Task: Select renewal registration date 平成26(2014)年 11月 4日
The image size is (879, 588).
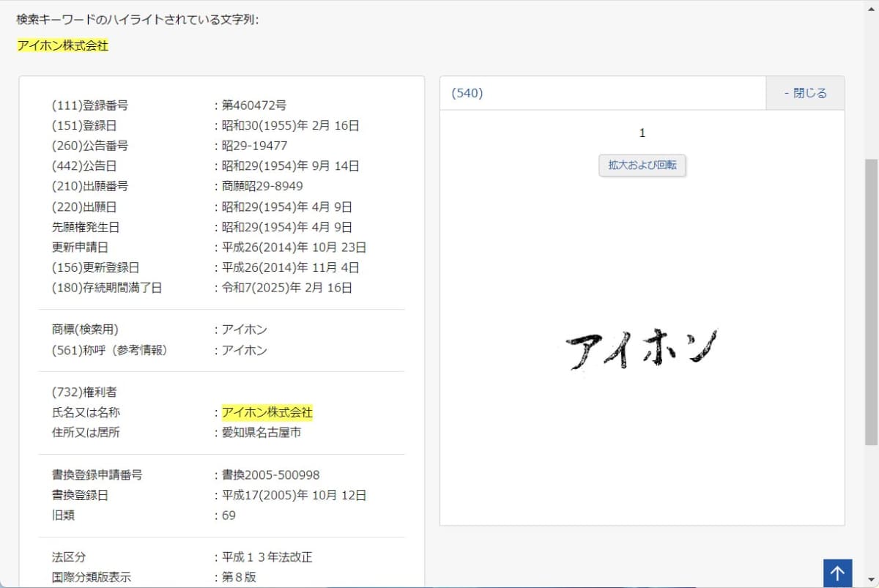Action: [x=291, y=267]
